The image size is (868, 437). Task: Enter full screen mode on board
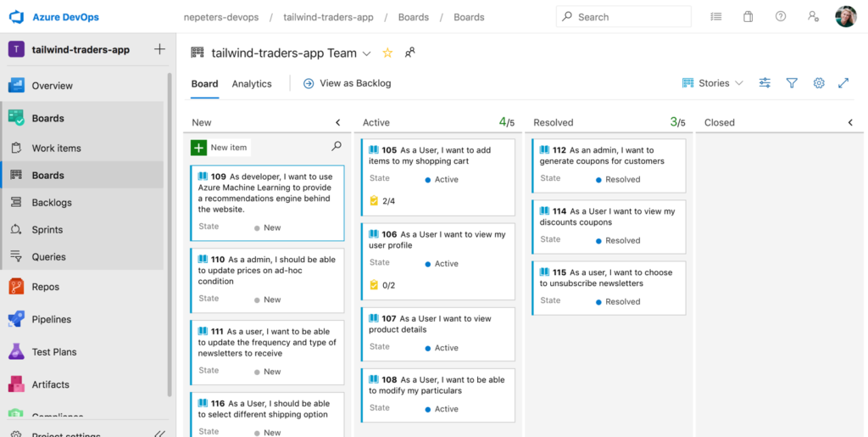click(x=843, y=83)
